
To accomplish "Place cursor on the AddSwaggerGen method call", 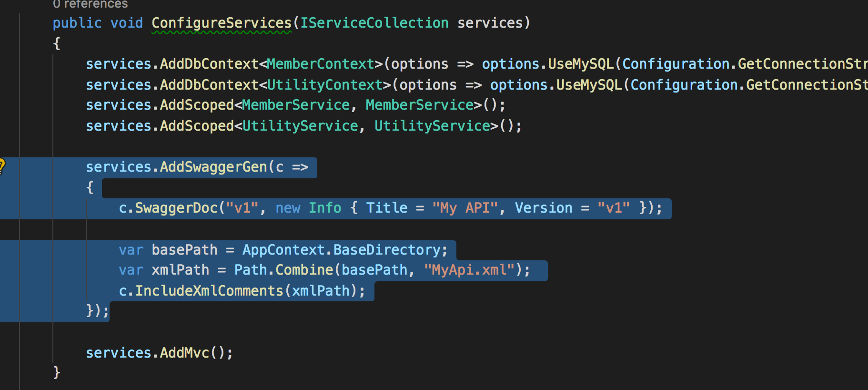I will point(213,167).
